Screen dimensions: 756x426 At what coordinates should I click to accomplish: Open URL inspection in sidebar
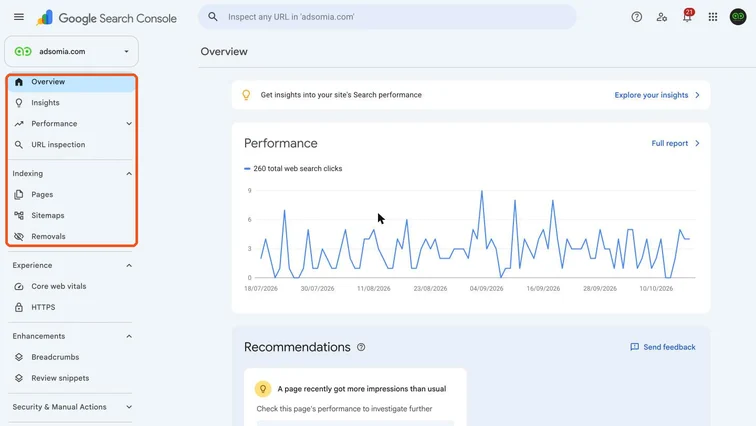click(x=71, y=145)
